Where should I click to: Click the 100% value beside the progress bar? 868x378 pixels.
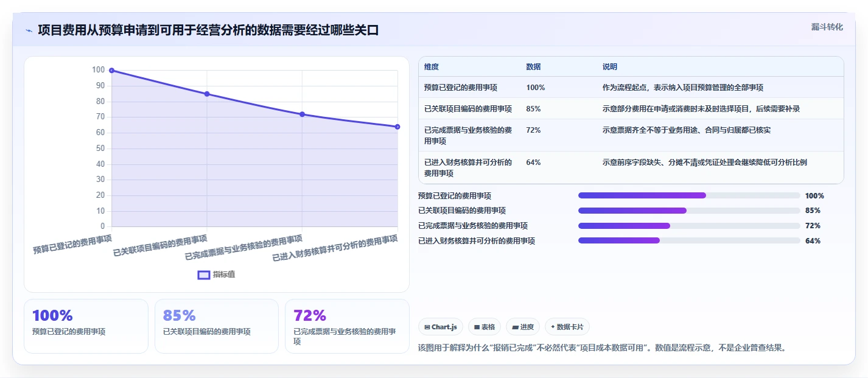814,196
